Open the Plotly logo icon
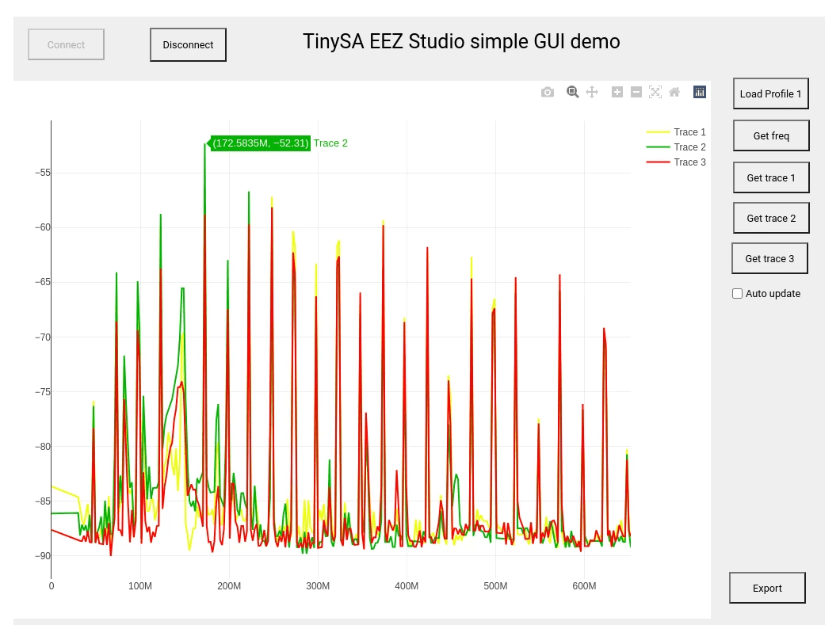 tap(700, 92)
